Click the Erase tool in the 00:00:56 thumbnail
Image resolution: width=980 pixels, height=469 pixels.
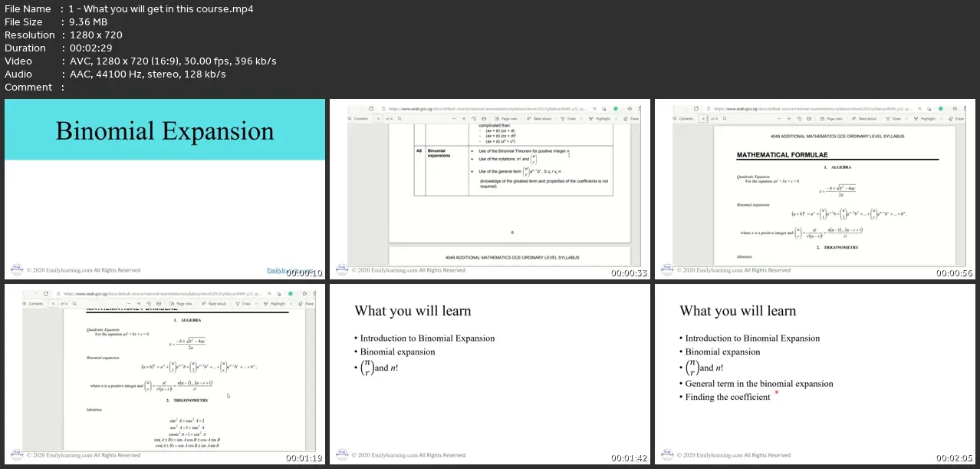(x=956, y=118)
